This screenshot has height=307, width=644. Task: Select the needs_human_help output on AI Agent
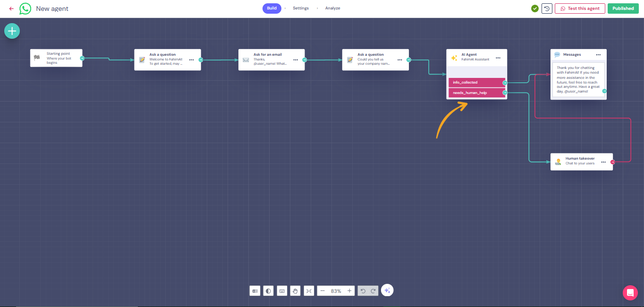click(x=477, y=93)
